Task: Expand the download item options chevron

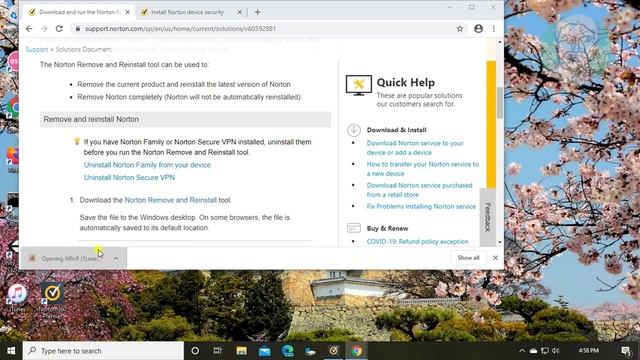Action: pyautogui.click(x=116, y=258)
